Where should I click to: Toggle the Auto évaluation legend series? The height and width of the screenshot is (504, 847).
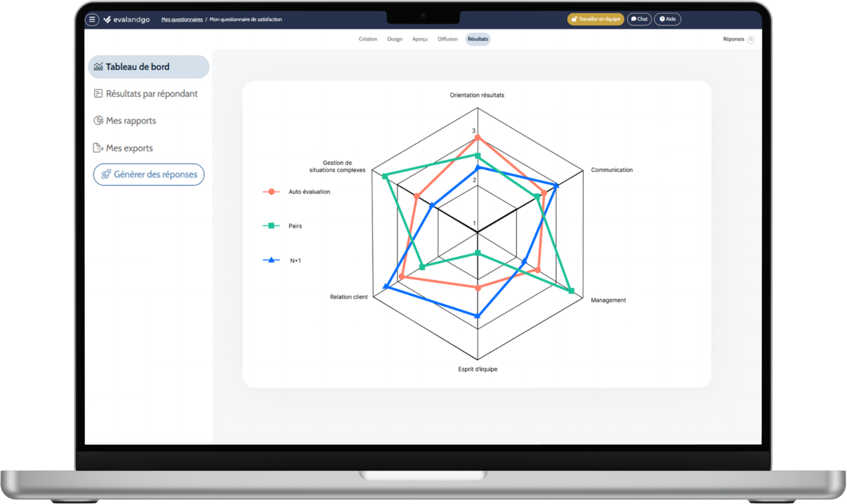tap(296, 192)
